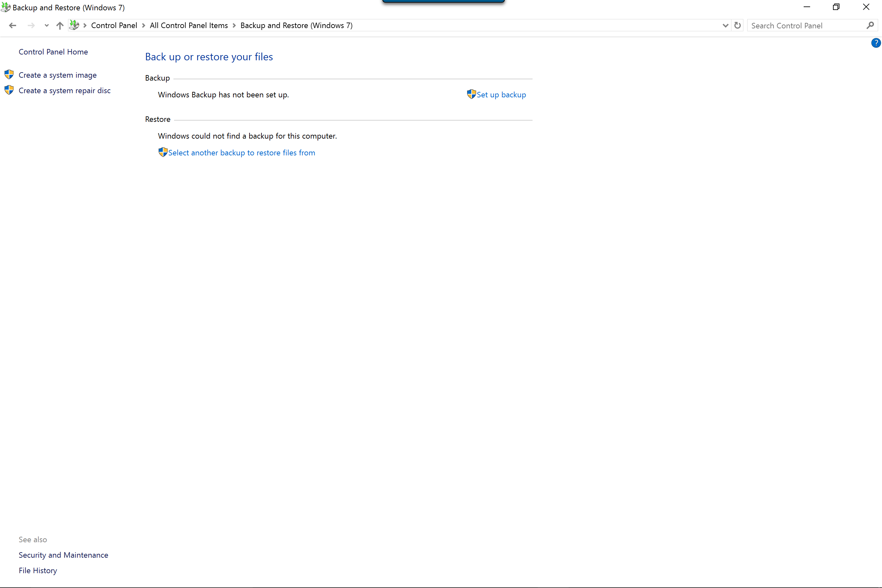Screen dimensions: 882x588
Task: Click the Backup and Restore address bar icon
Action: tap(74, 25)
